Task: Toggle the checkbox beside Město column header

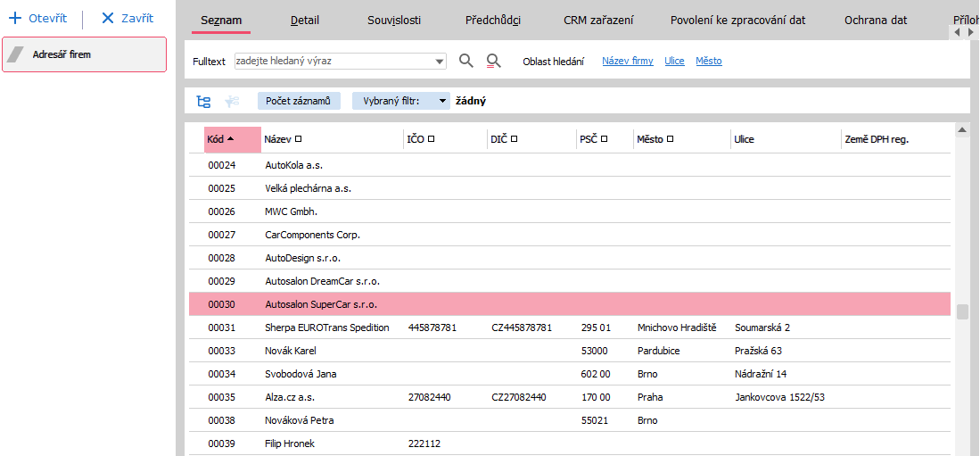Action: pyautogui.click(x=671, y=139)
